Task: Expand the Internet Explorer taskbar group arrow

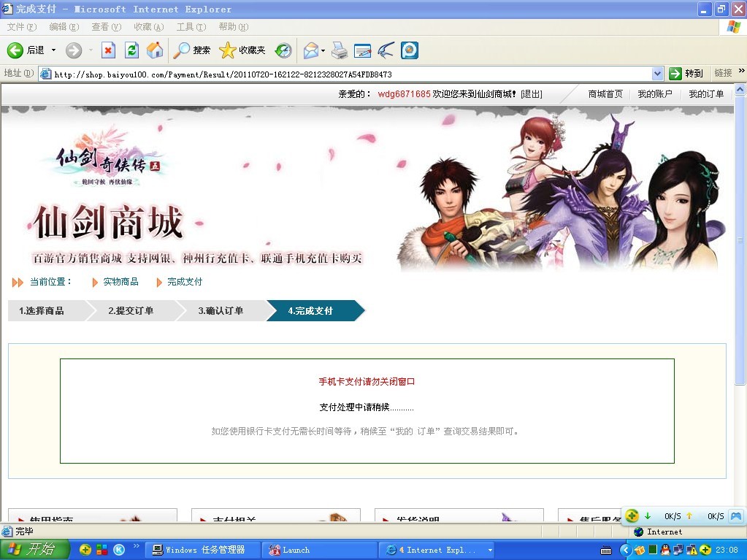Action: pos(490,550)
